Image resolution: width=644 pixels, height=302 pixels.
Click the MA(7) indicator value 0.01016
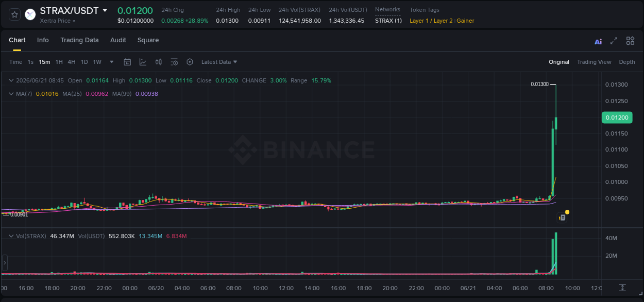tap(47, 94)
